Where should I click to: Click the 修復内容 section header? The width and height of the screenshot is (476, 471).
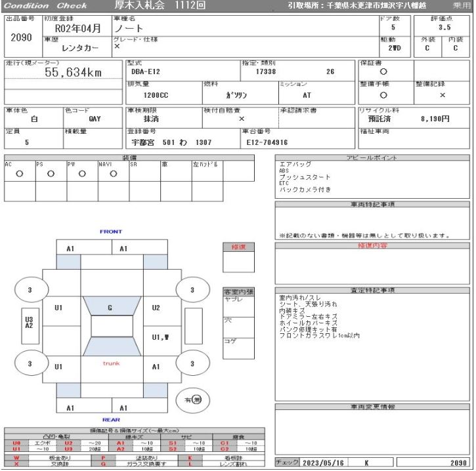coord(372,246)
